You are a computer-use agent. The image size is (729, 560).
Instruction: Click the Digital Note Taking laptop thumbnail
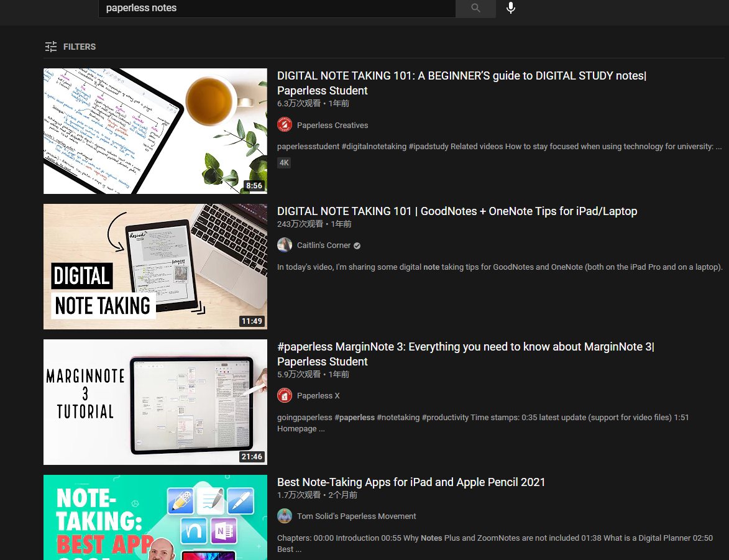(x=155, y=267)
